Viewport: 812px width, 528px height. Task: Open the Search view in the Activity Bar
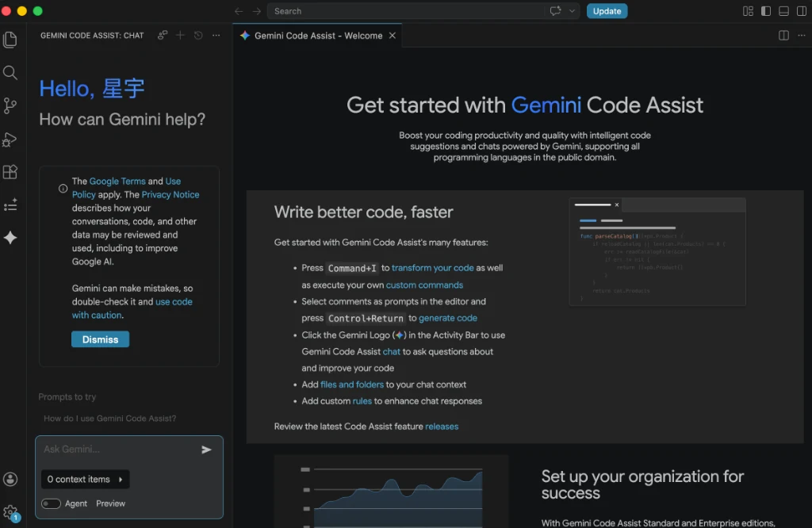(10, 72)
